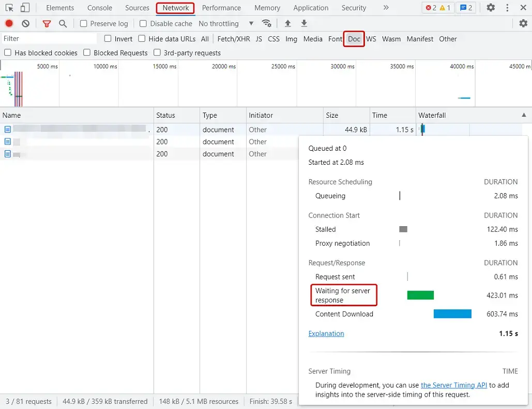The image size is (532, 409).
Task: Sort by the Status column header
Action: (x=176, y=115)
